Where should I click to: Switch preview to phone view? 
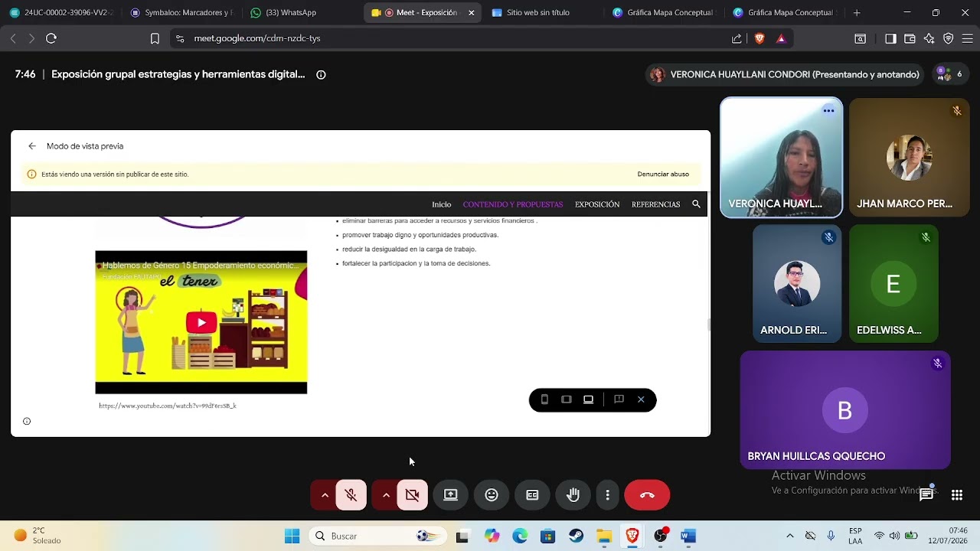click(544, 399)
